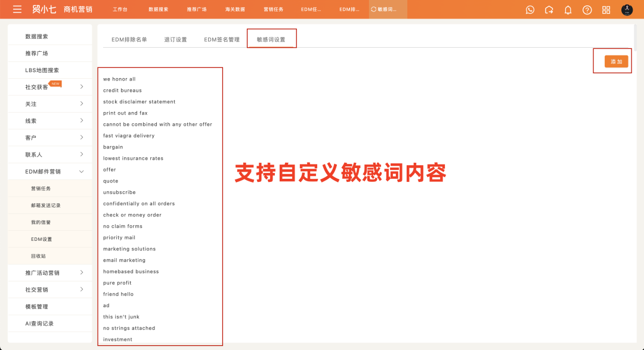Open 推荐广场 in top navigation

pos(197,9)
